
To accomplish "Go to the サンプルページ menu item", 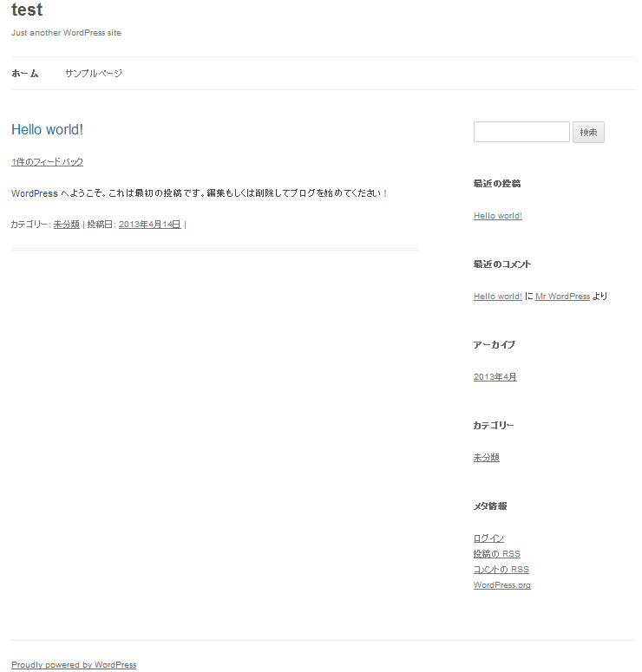I will (x=94, y=74).
